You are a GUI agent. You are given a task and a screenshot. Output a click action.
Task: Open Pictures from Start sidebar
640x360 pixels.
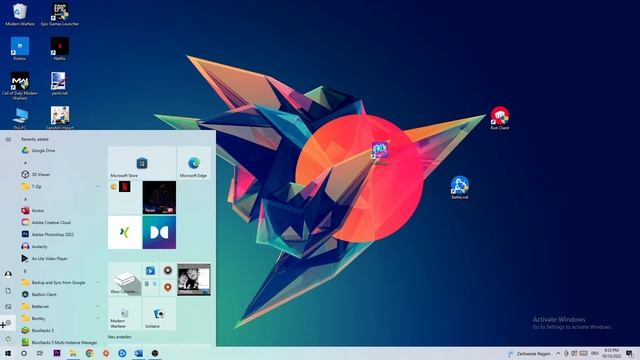8,307
